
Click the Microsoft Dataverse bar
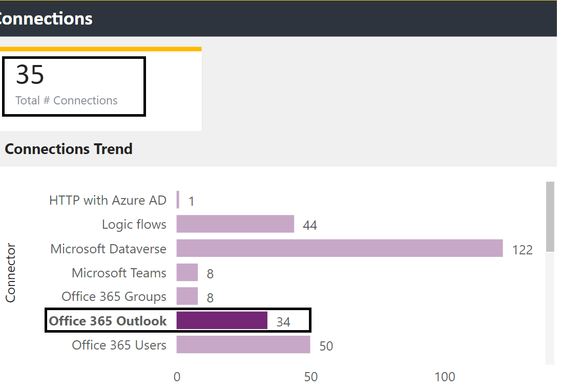pyautogui.click(x=338, y=249)
